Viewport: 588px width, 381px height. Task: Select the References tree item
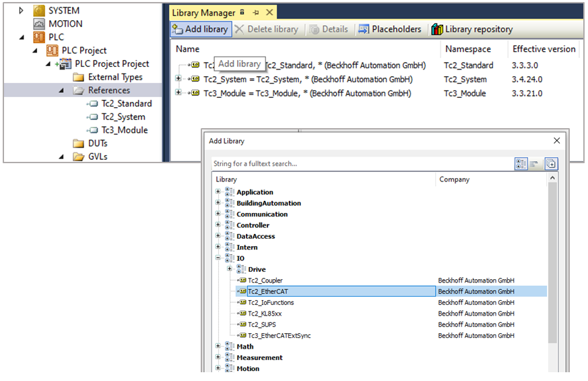pos(108,90)
